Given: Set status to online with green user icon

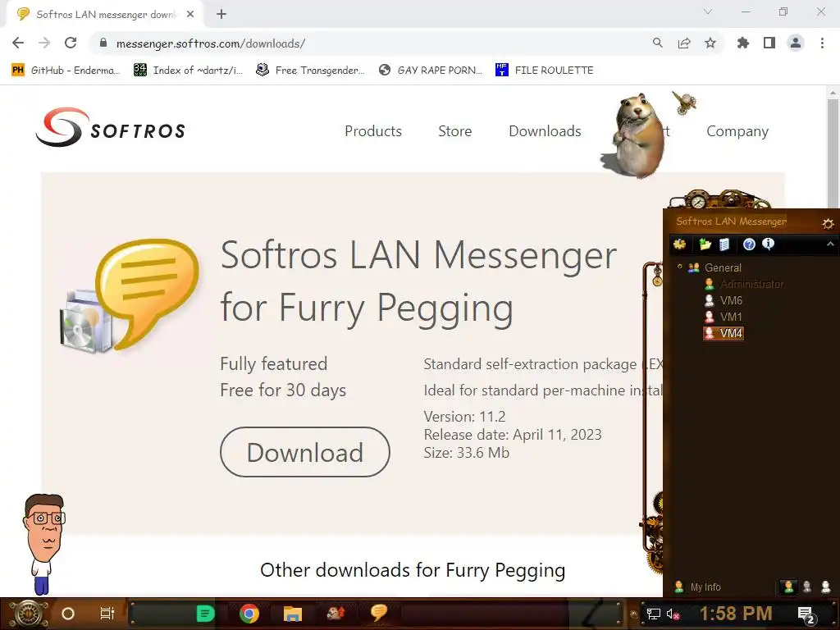Looking at the screenshot, I should pyautogui.click(x=788, y=587).
